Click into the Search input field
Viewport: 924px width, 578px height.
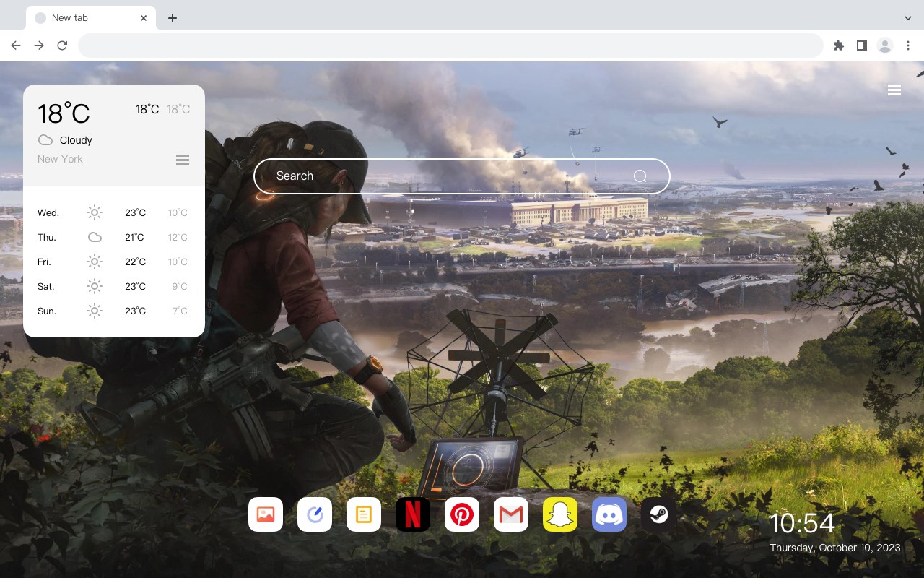462,176
